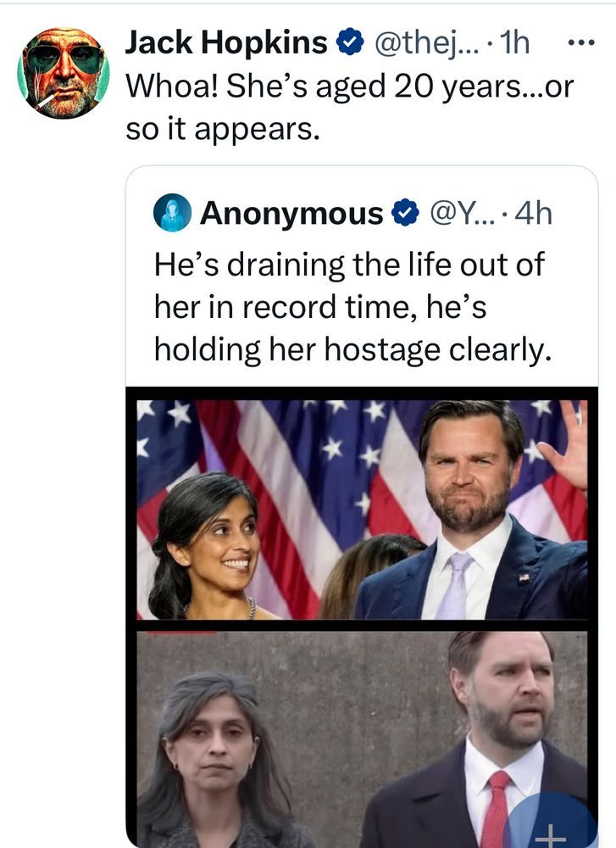The height and width of the screenshot is (848, 616).
Task: Click the Anonymous account avatar icon
Action: tap(173, 213)
